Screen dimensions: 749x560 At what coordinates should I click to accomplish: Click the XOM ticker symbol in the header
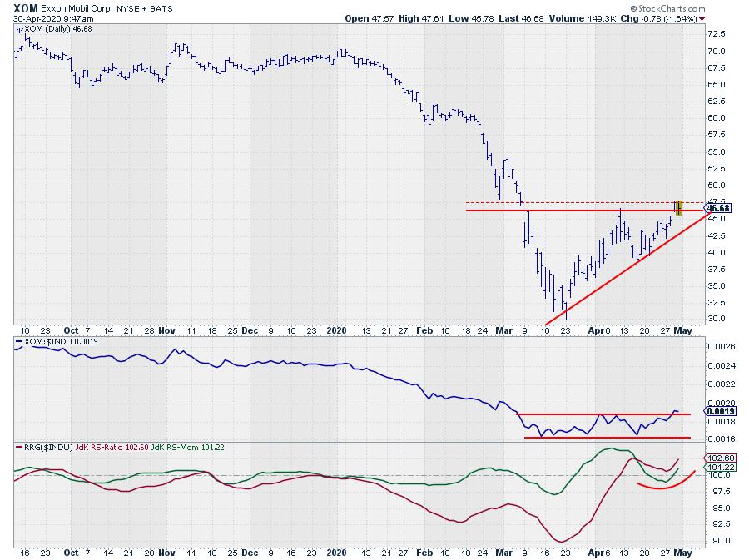[x=25, y=8]
